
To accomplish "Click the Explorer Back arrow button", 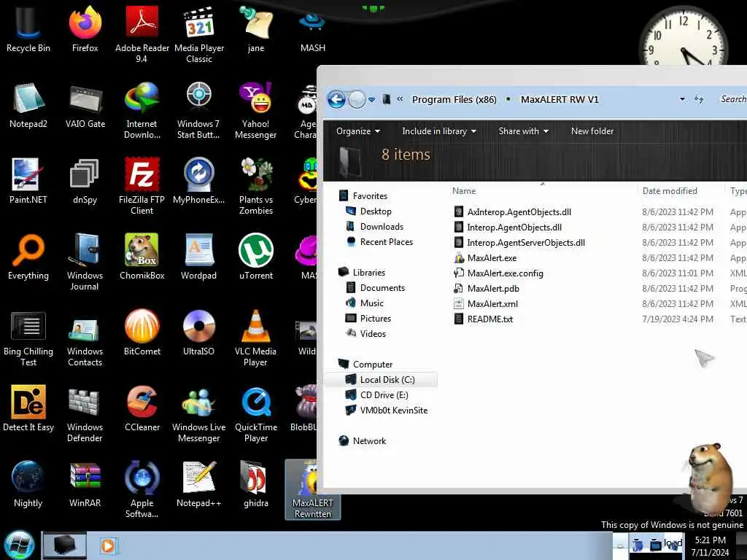I will 336,99.
